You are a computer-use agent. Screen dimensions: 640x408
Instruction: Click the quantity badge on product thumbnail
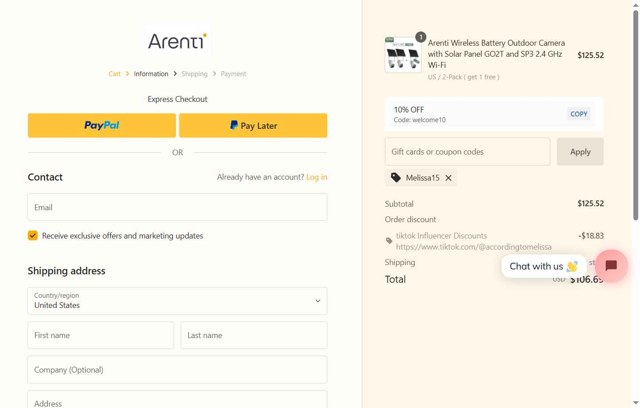coord(420,37)
